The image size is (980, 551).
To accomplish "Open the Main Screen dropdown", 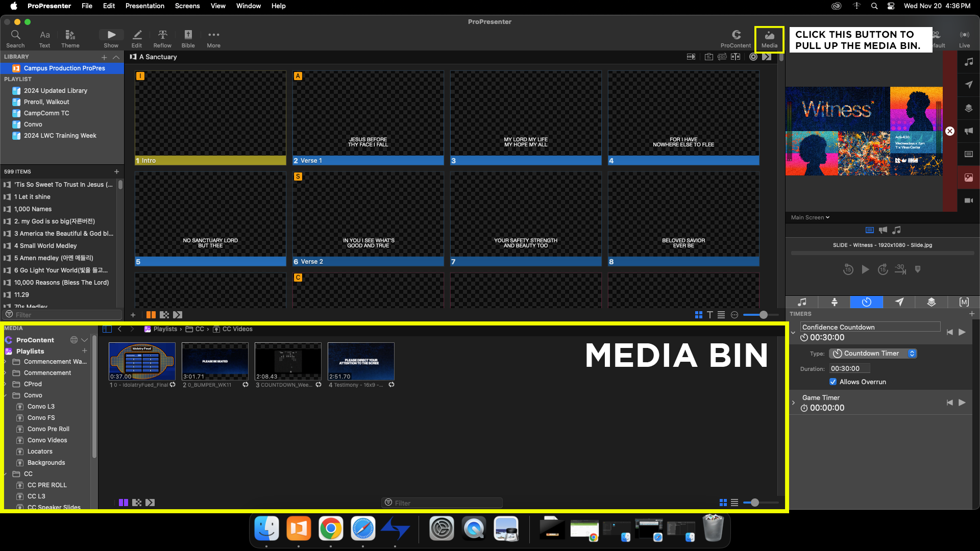I will click(x=810, y=217).
